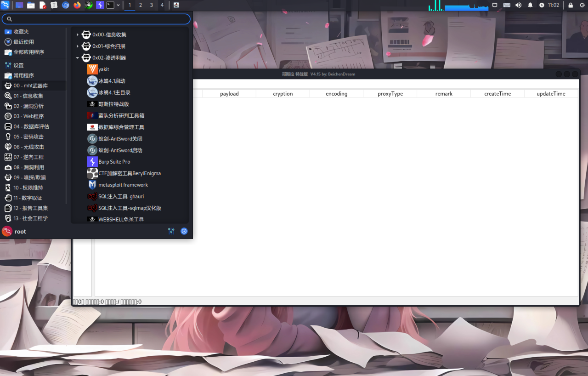The width and height of the screenshot is (588, 376).
Task: Open 06 - 无线攻击 category
Action: coord(34,147)
